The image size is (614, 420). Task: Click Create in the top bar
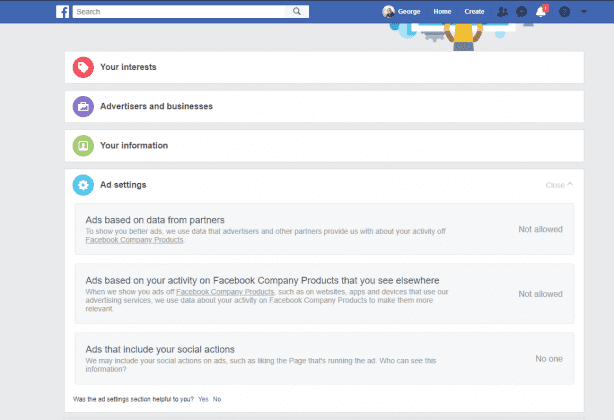tap(474, 11)
